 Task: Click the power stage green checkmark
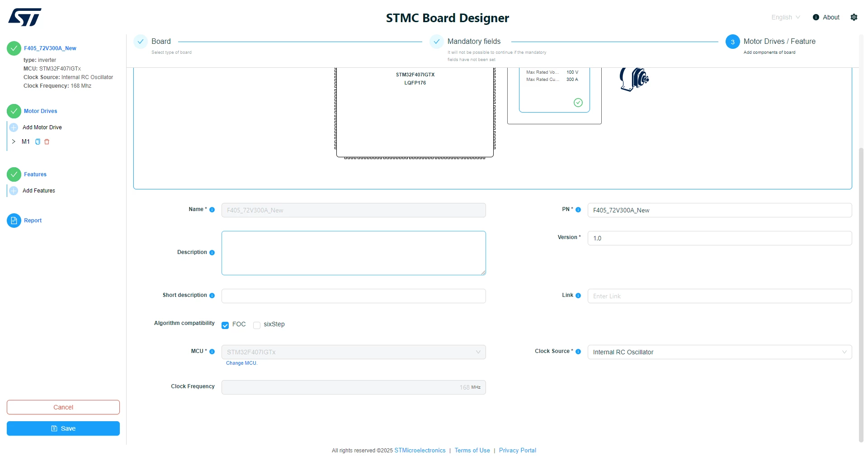coord(578,103)
